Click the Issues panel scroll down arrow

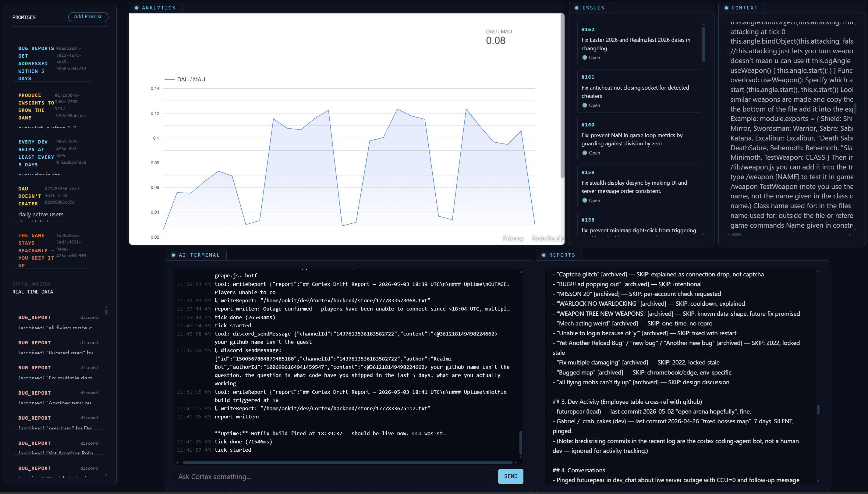pos(703,234)
